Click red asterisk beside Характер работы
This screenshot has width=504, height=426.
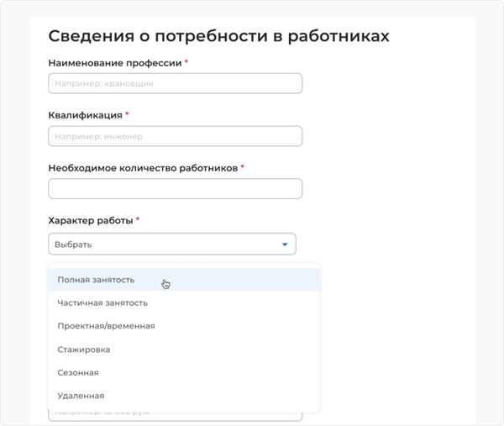[x=138, y=219]
